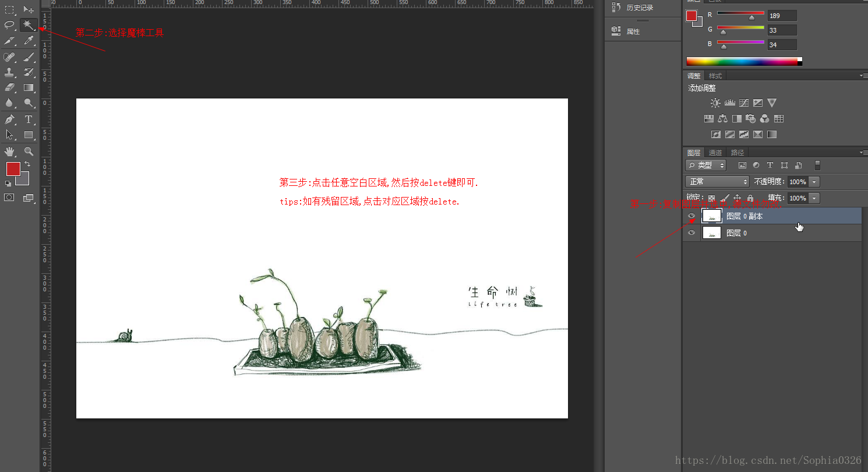The width and height of the screenshot is (868, 472).
Task: Click the red foreground color swatch in toolbar
Action: click(x=12, y=168)
